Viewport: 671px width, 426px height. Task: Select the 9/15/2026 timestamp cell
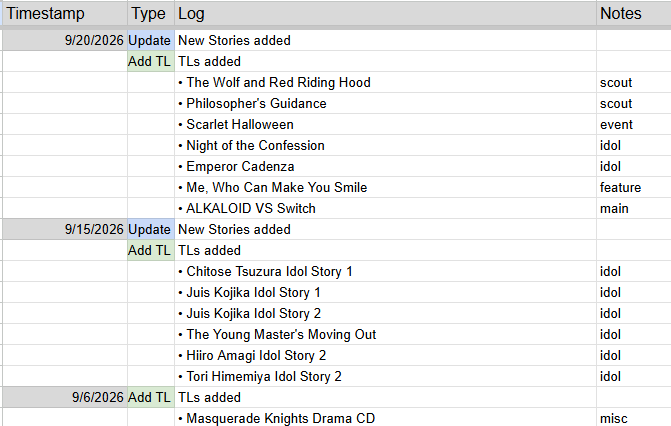(65, 229)
